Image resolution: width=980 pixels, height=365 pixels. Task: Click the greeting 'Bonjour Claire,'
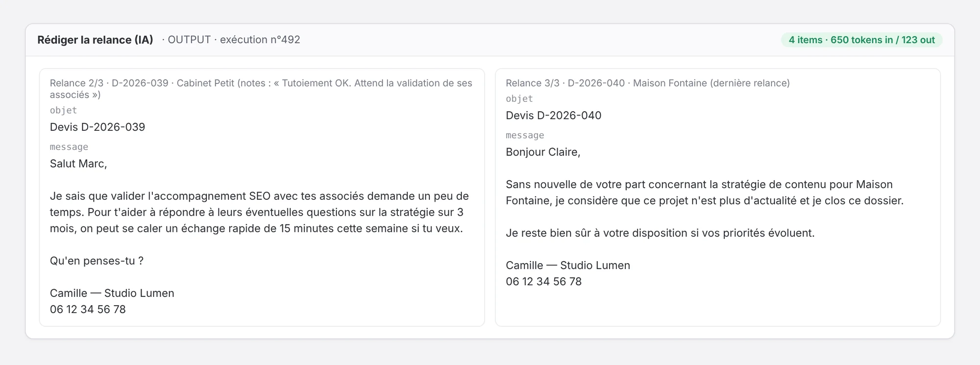pyautogui.click(x=543, y=152)
